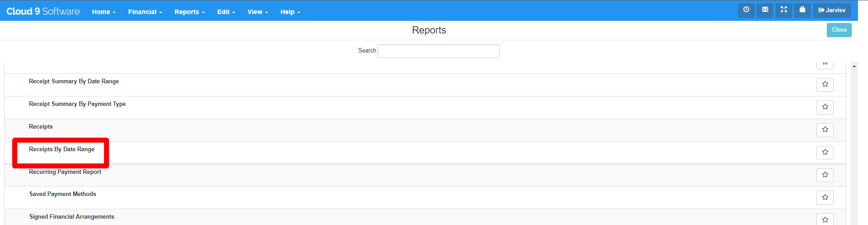Click the lock icon in the header
This screenshot has height=225, width=868.
(802, 10)
